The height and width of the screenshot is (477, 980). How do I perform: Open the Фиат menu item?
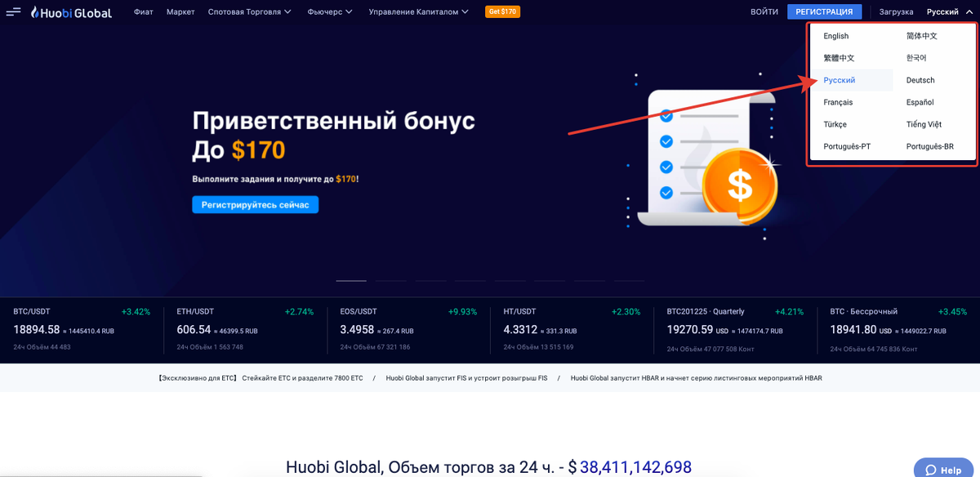pos(144,11)
